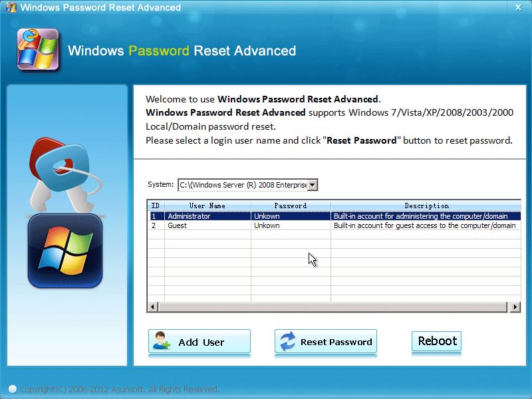Click the Description column header
532x399 pixels.
point(426,205)
